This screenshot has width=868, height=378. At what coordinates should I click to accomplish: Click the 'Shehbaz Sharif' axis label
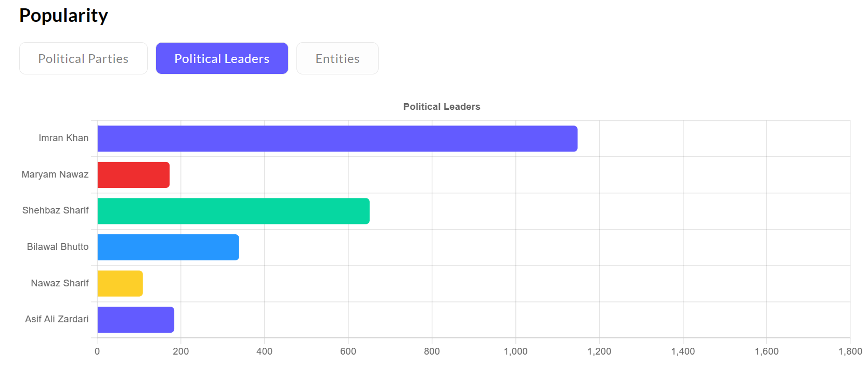point(56,210)
